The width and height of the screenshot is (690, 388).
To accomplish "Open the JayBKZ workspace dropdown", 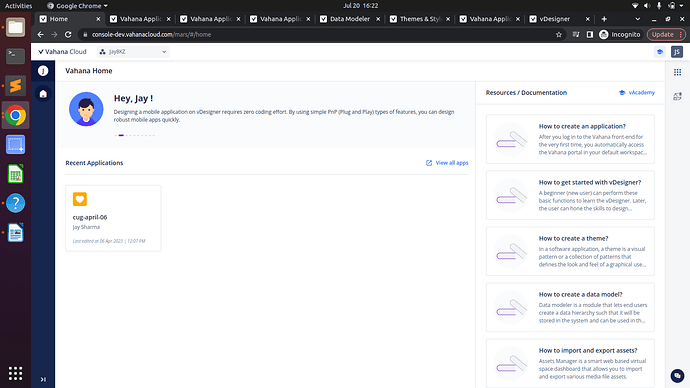I will point(133,52).
